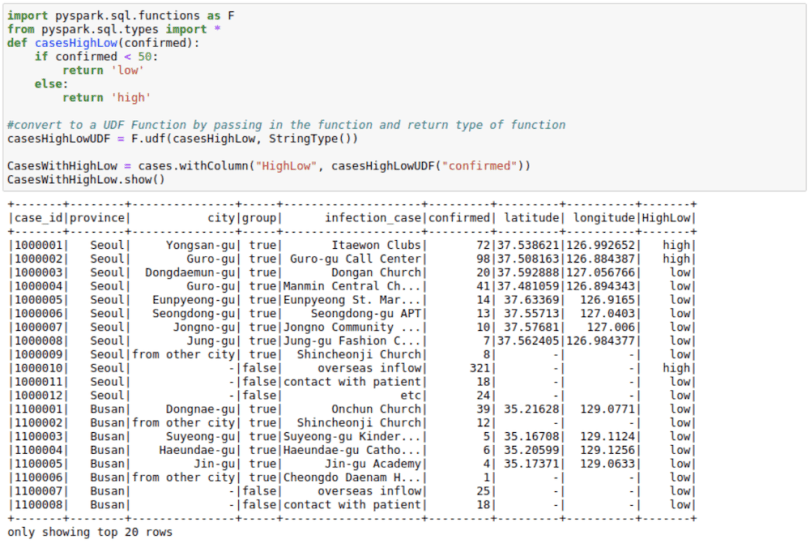Click case_id cell '1100007'
Screen dimensions: 810x544
(x=38, y=491)
